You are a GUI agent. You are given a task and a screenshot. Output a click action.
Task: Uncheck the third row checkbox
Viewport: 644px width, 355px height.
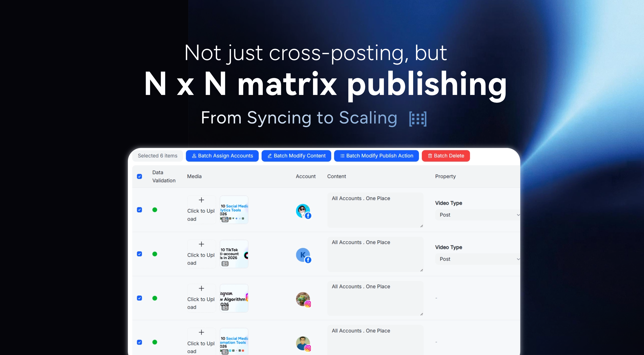click(x=139, y=298)
